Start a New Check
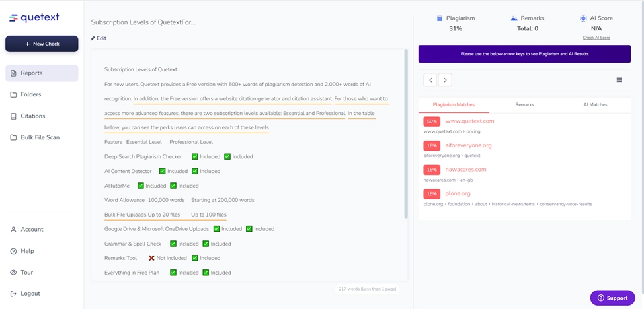 (x=42, y=44)
